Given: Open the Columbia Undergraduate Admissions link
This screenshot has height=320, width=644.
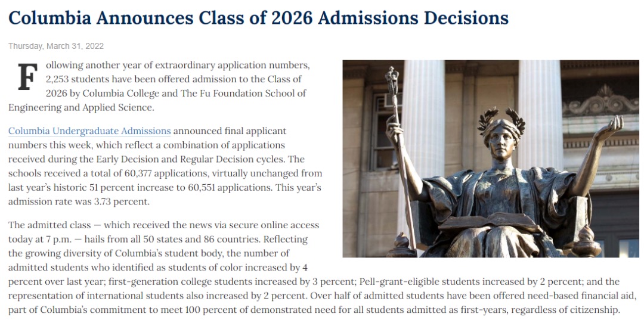Looking at the screenshot, I should [89, 131].
